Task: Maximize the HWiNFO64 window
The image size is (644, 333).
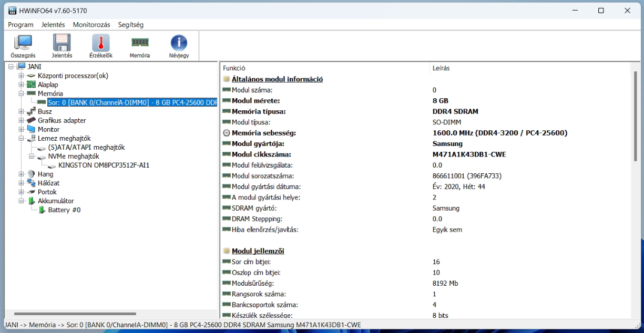Action: coord(601,11)
